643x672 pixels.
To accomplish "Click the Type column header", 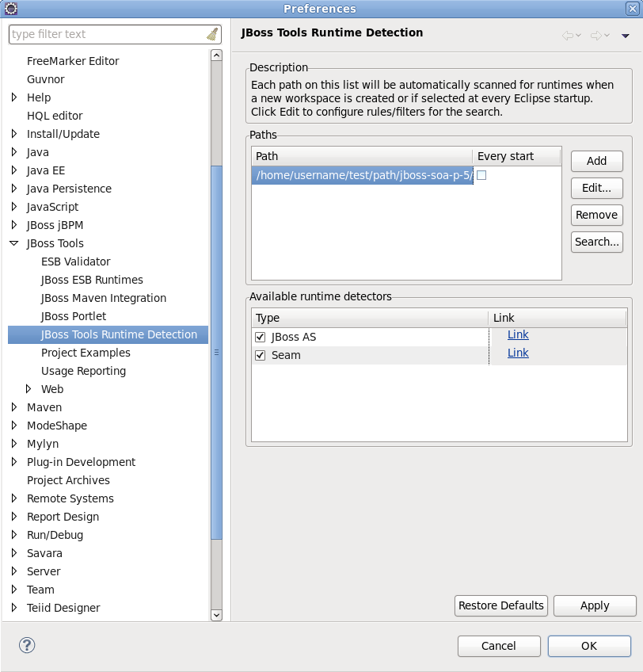I will coord(370,318).
